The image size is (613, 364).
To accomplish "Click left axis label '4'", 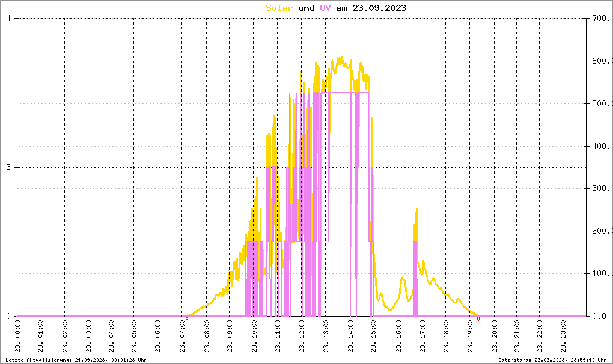I will coord(8,19).
